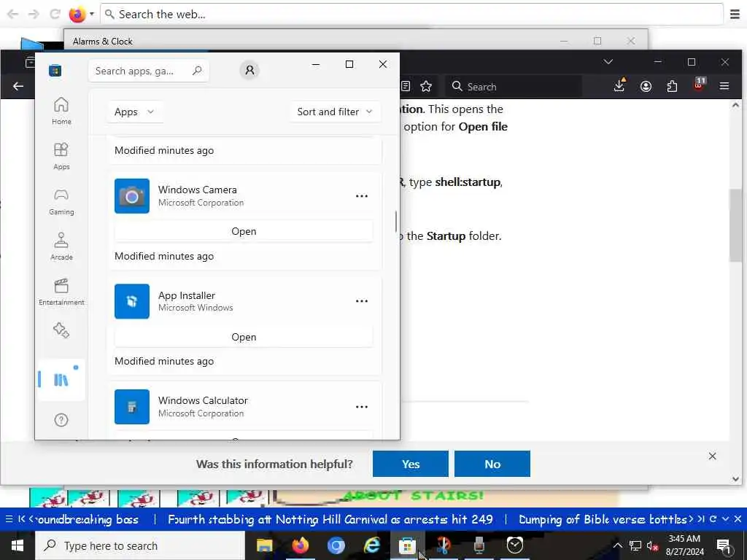747x560 pixels.
Task: Click the Windows Calculator app icon
Action: (132, 407)
